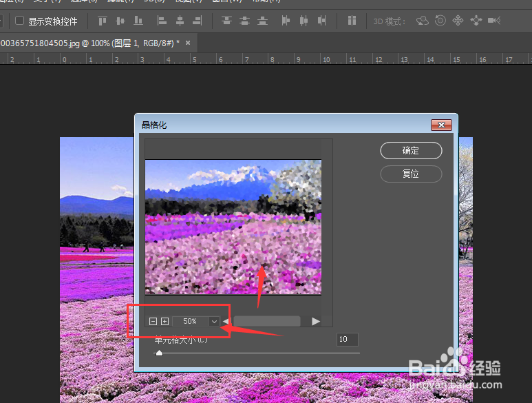The height and width of the screenshot is (403, 532).
Task: Click the Align Left Edges icon
Action: (x=162, y=21)
